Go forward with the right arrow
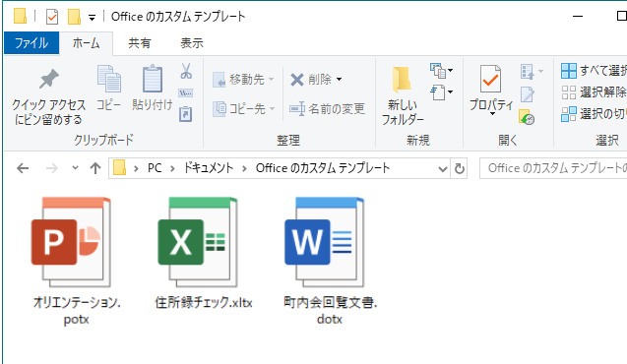 coord(51,168)
